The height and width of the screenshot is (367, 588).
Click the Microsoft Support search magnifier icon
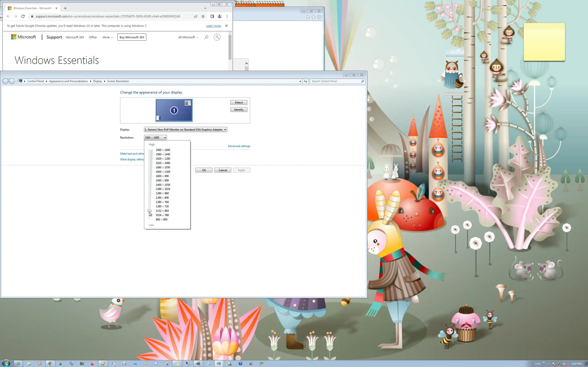(206, 37)
